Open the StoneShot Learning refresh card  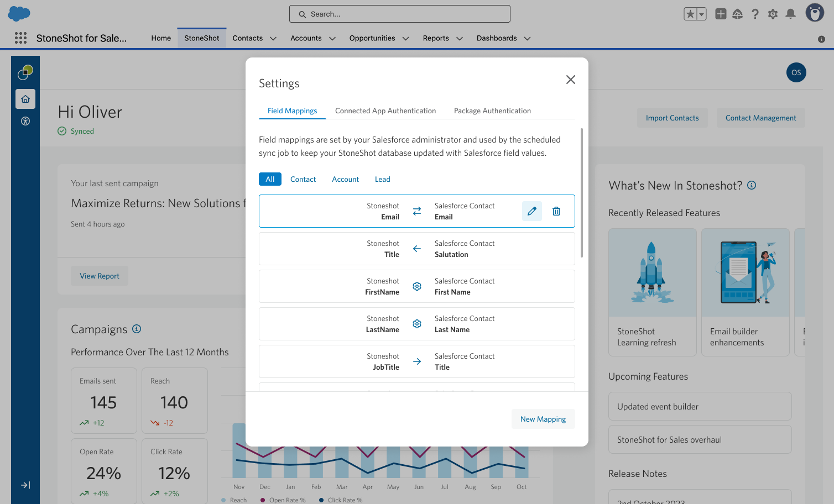click(653, 292)
